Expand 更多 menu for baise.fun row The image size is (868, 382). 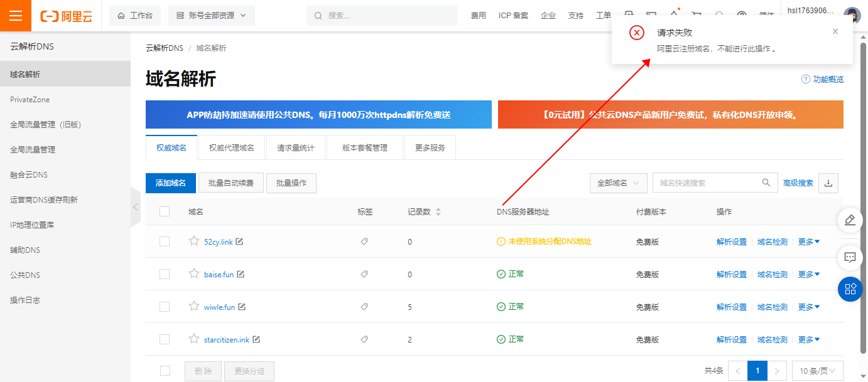pyautogui.click(x=809, y=274)
